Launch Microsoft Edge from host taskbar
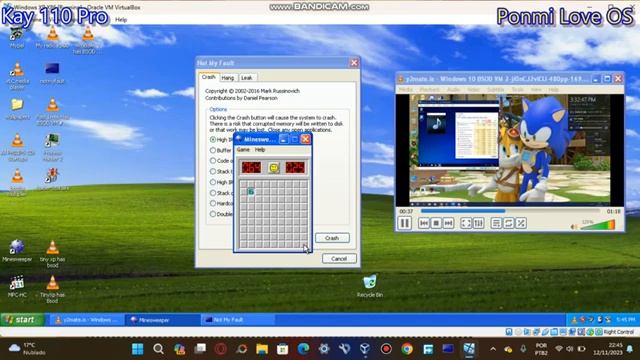The width and height of the screenshot is (640, 360). pos(303,349)
